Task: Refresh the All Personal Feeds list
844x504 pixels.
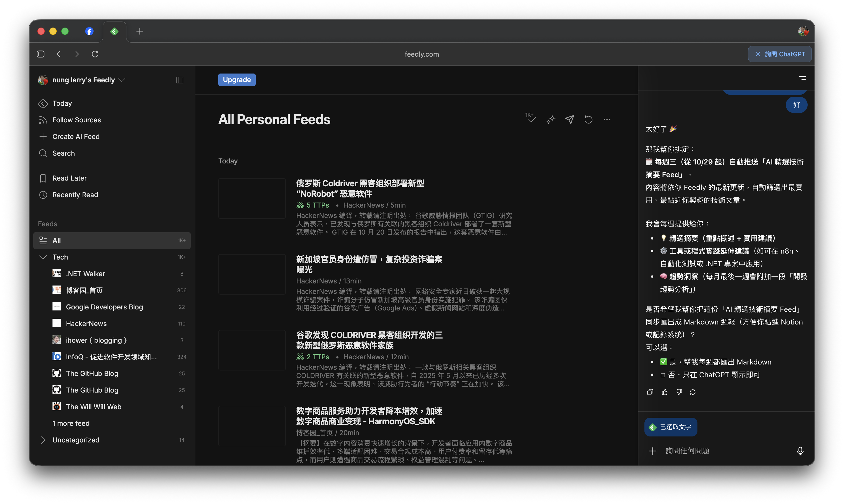Action: tap(588, 119)
